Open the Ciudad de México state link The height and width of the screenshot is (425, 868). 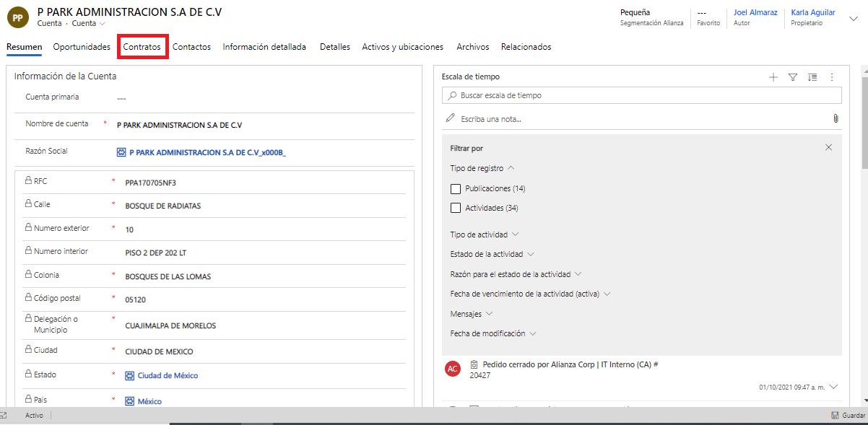(168, 375)
